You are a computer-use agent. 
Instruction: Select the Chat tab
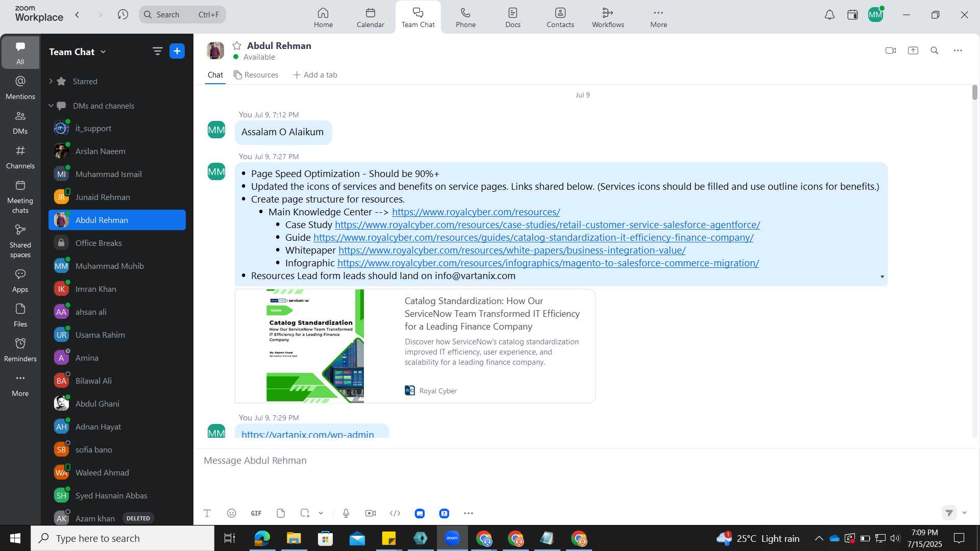[x=215, y=75]
